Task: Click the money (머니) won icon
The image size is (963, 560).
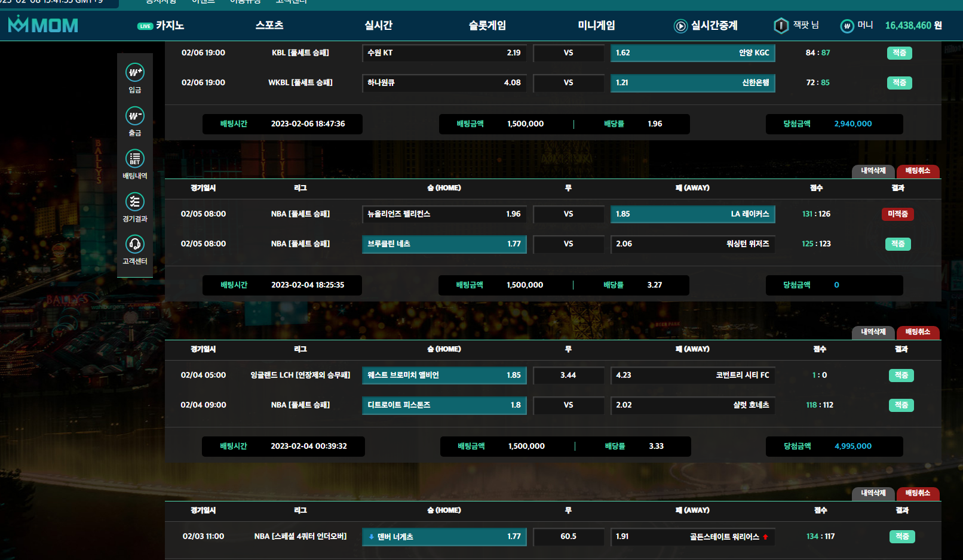Action: [847, 26]
